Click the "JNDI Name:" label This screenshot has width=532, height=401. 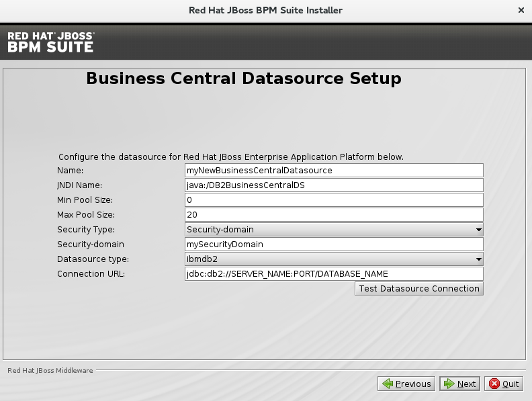[79, 185]
